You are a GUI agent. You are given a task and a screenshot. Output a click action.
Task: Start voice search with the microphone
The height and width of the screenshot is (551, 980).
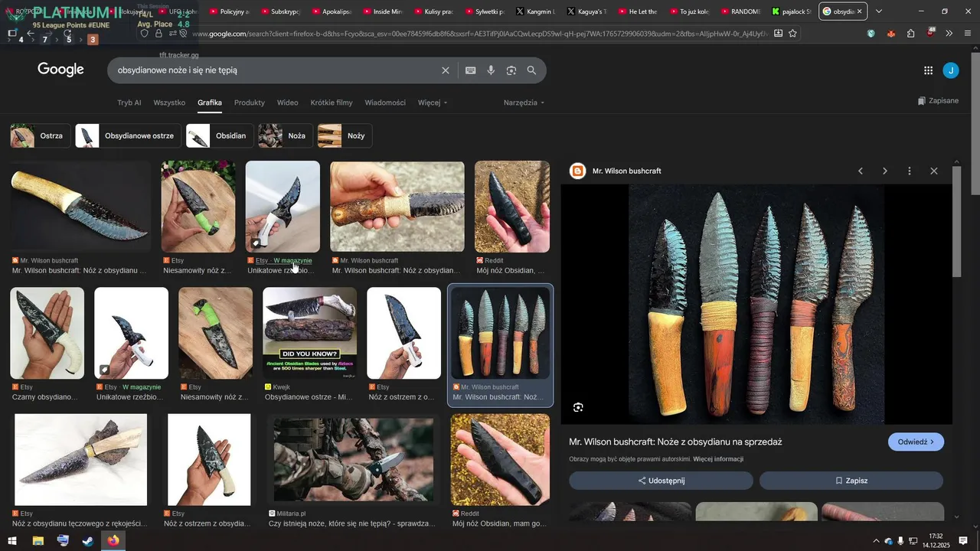pyautogui.click(x=491, y=70)
